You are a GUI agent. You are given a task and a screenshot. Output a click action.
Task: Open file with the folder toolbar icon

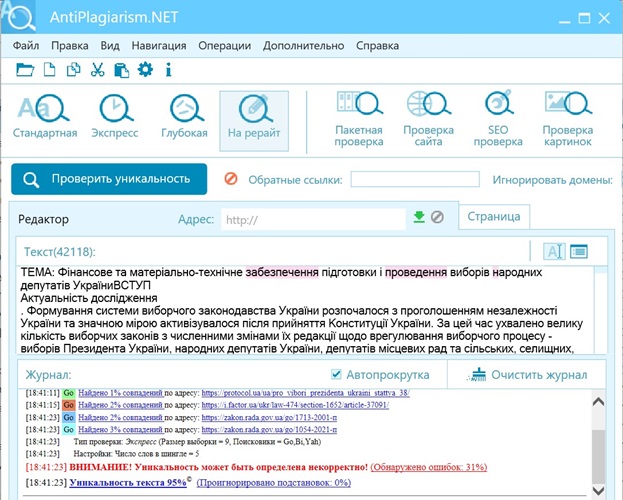click(x=25, y=70)
